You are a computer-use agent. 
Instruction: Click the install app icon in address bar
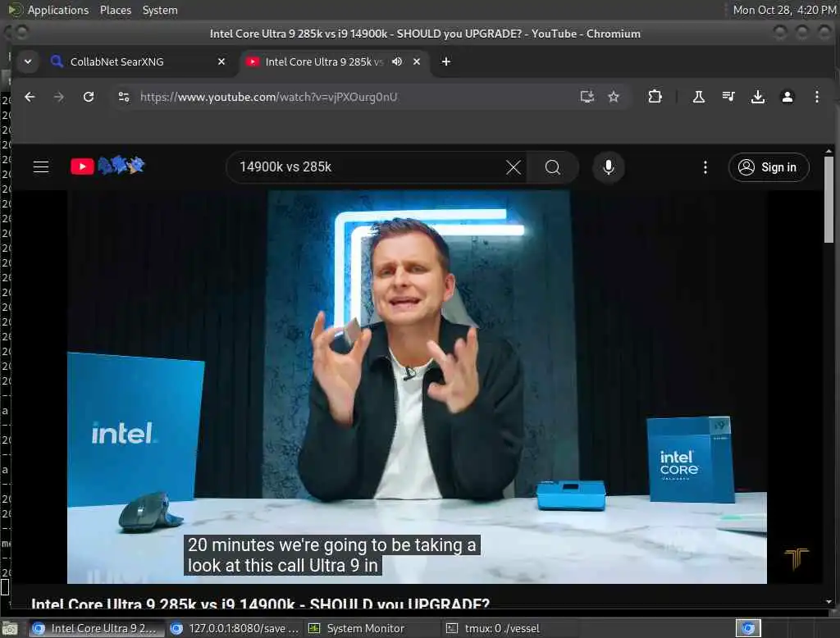587,97
